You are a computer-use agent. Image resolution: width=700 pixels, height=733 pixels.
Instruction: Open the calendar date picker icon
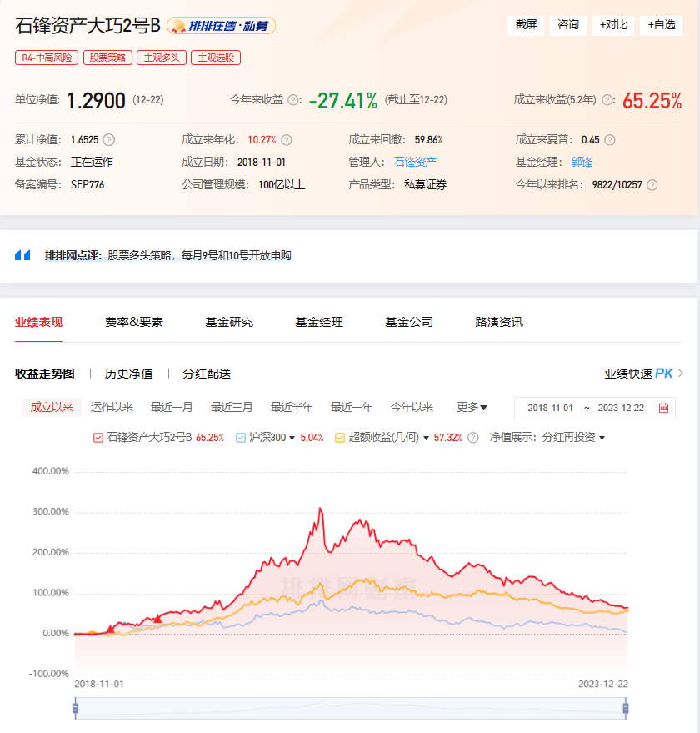[x=663, y=408]
